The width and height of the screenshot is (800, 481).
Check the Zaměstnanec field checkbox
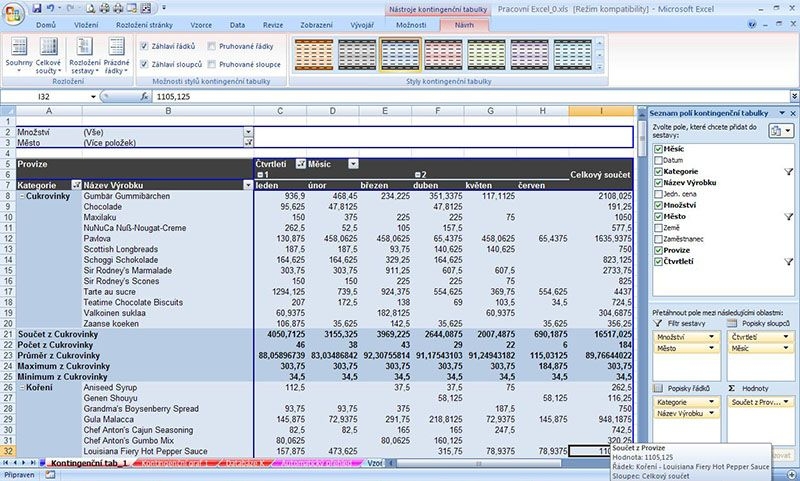click(x=657, y=238)
